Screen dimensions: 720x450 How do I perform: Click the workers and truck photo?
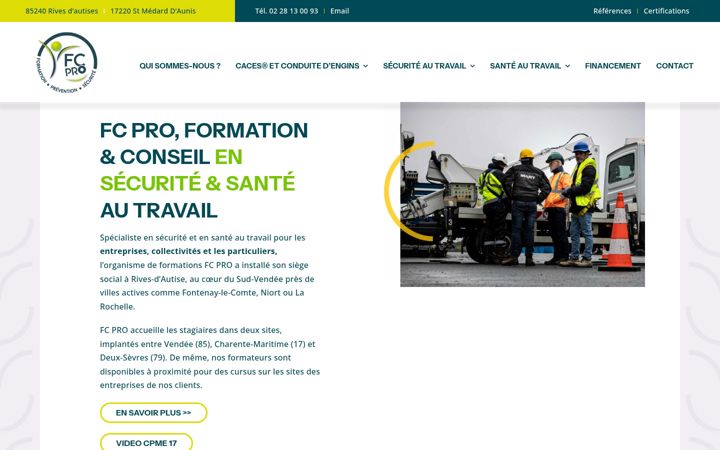pyautogui.click(x=522, y=194)
